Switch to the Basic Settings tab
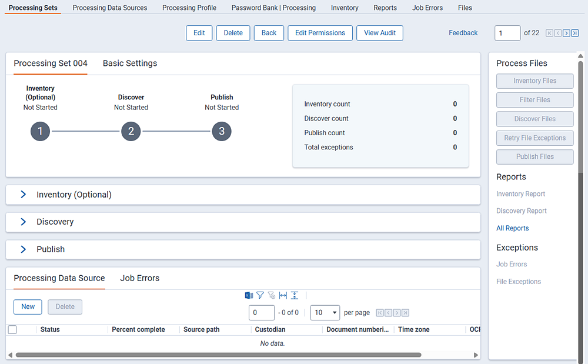 [129, 63]
